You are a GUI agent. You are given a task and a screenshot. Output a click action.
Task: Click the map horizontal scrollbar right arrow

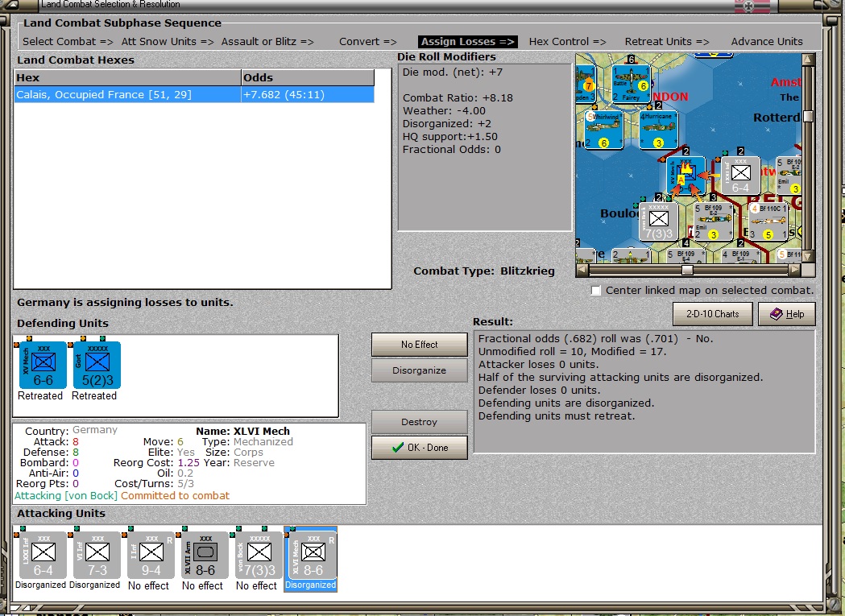coord(795,270)
